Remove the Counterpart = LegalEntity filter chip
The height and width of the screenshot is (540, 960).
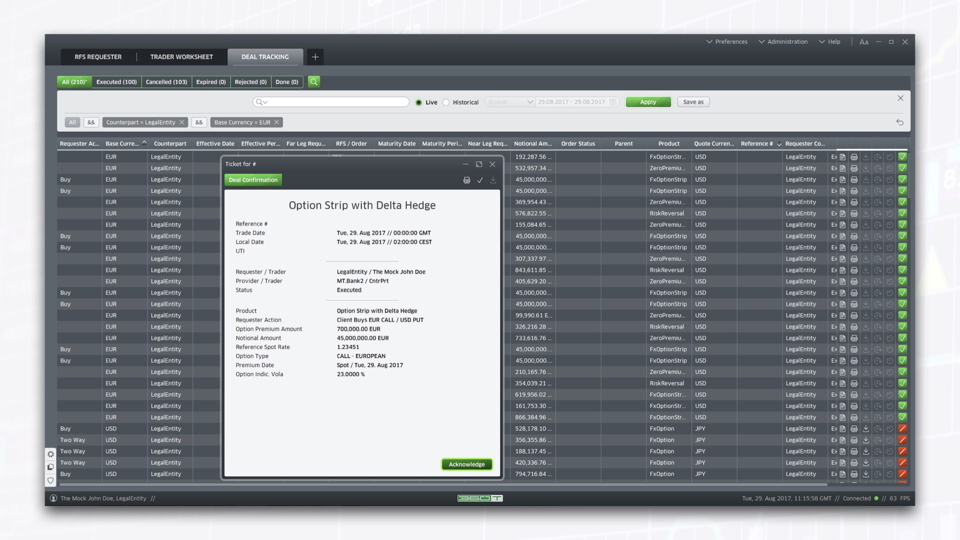coord(182,122)
